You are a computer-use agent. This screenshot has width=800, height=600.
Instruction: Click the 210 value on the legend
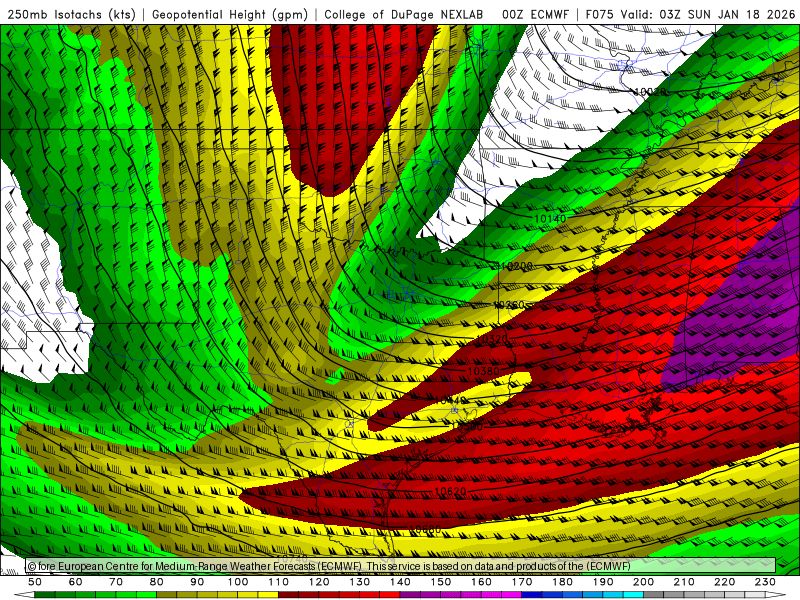coord(684,582)
